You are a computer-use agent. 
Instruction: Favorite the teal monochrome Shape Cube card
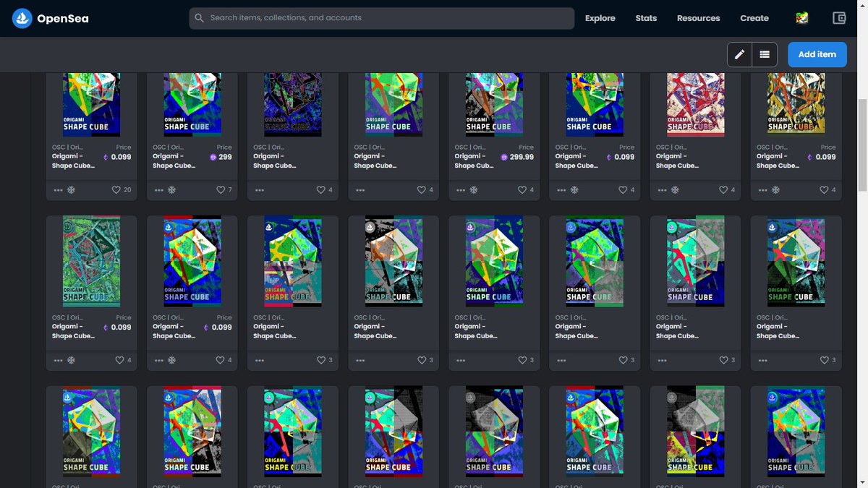(119, 360)
